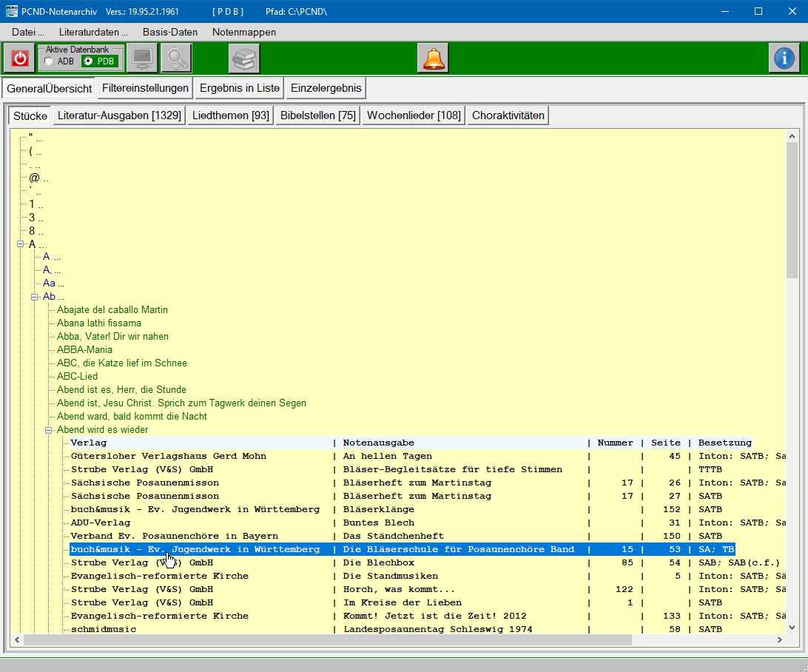Switch to Einzelergebnis tab
This screenshot has height=672, width=808.
pyautogui.click(x=326, y=87)
